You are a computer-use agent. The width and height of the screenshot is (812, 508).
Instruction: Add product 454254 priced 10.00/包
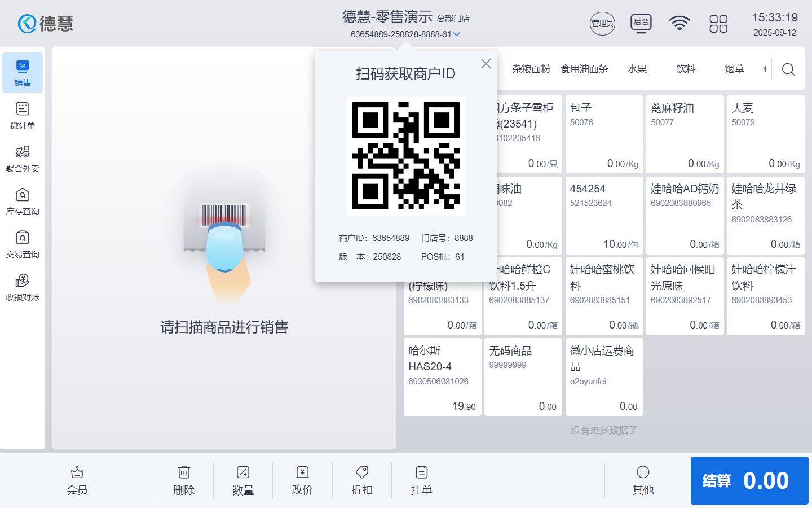pos(604,216)
